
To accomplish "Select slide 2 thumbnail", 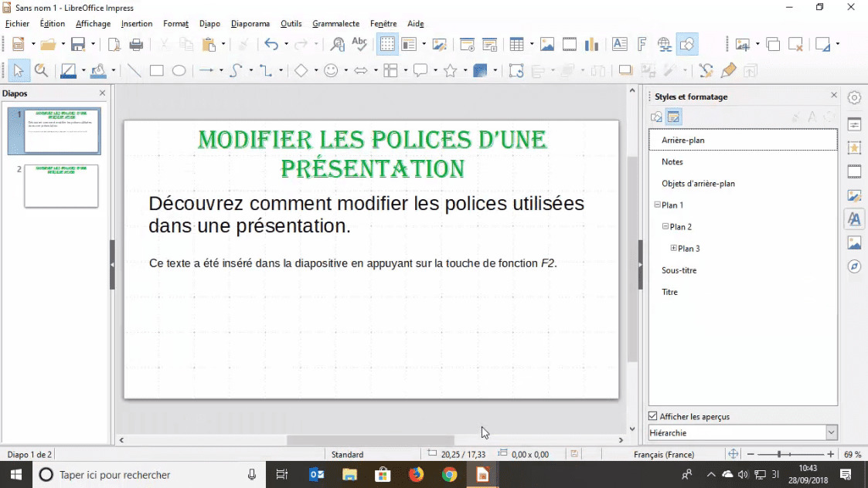I will pos(61,186).
